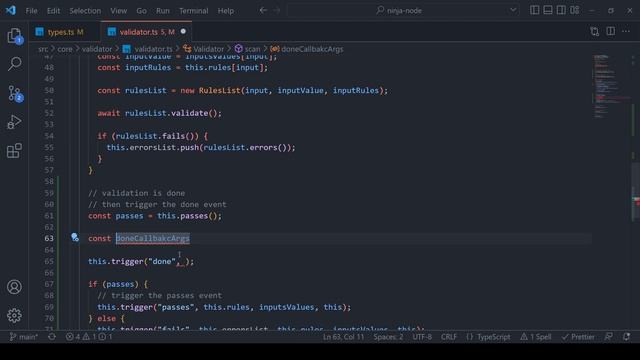The image size is (640, 360).
Task: Open the command center dropdown chevron
Action: (513, 10)
